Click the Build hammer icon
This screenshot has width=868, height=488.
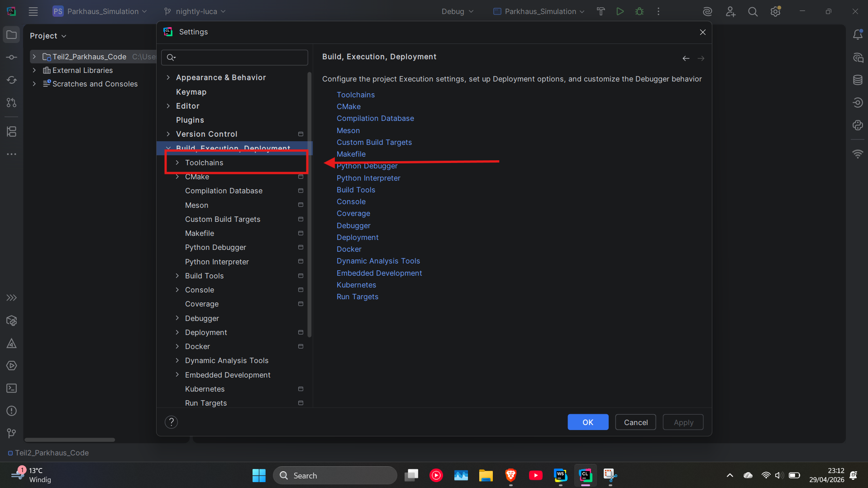pos(601,11)
